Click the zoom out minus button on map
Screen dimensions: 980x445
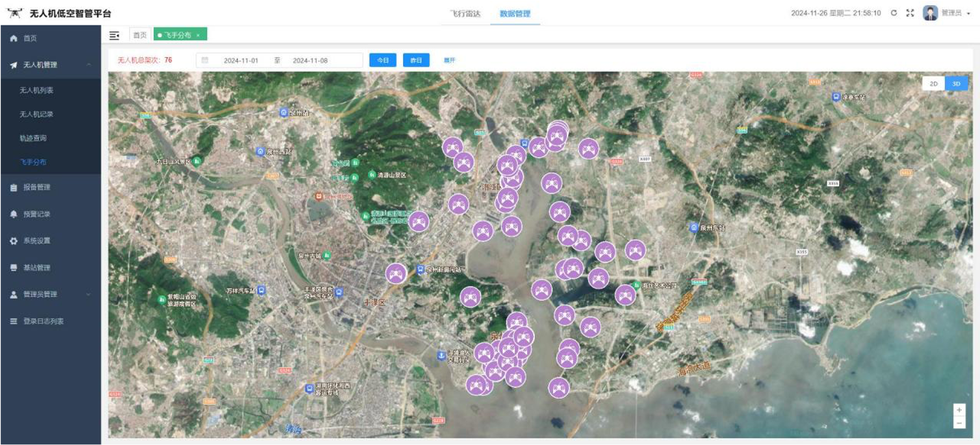click(x=959, y=423)
